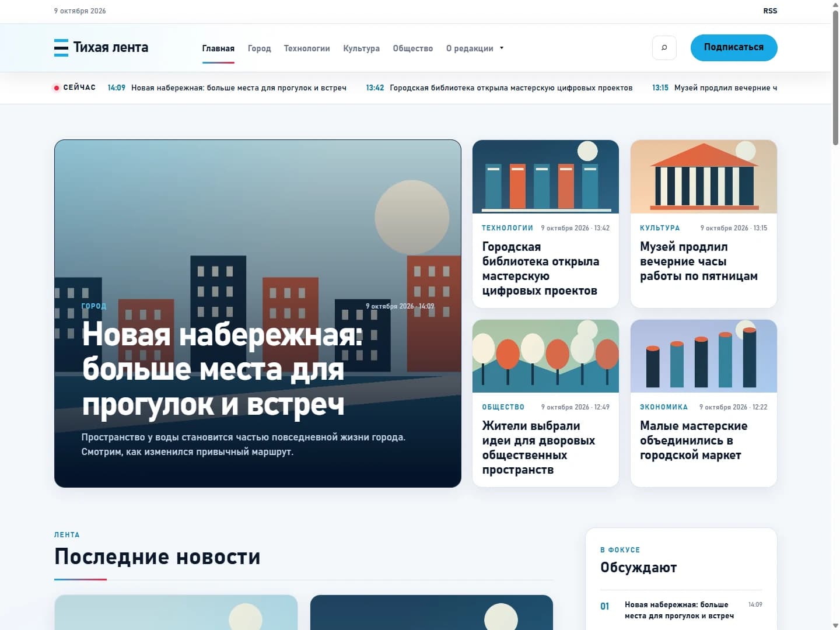Screen dimensions: 840x630
Task: Read Музей продлил вечерние часы article
Action: [699, 261]
